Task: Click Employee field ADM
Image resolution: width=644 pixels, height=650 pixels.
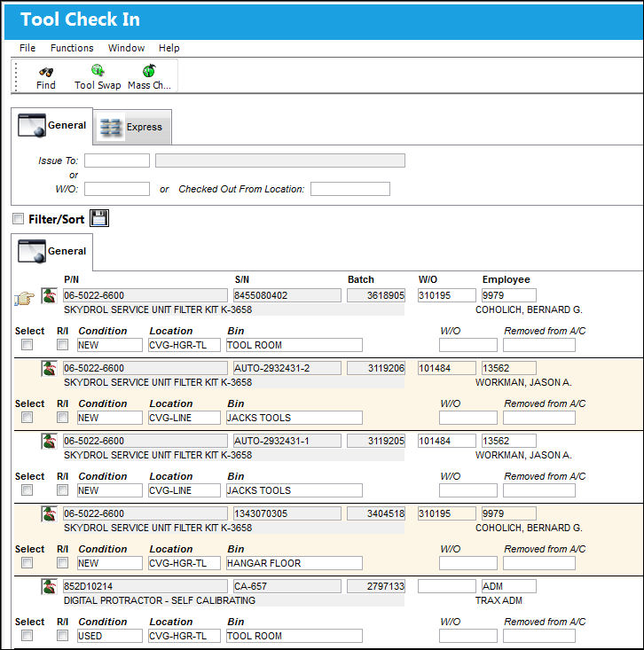Action: coord(509,586)
